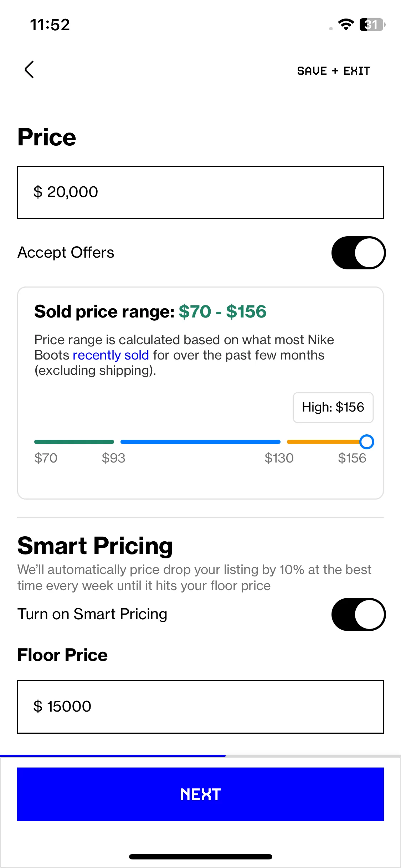Tap the $130 range label
The image size is (401, 868).
(279, 458)
